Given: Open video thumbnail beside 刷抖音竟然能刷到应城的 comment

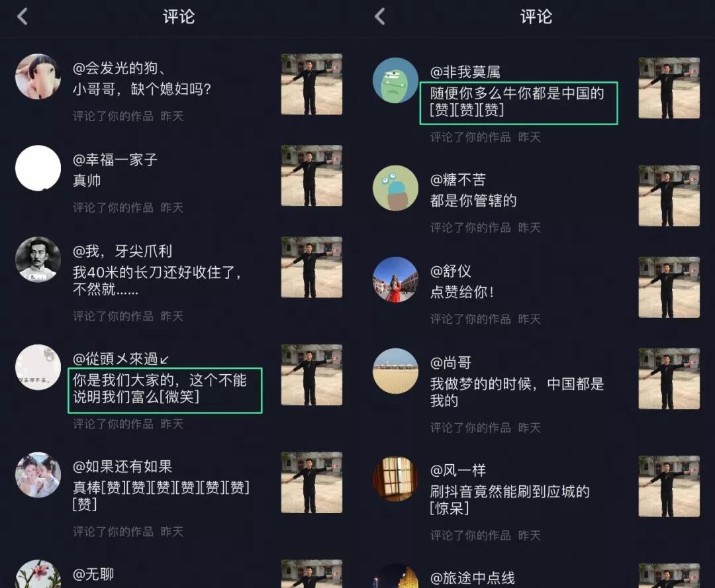Looking at the screenshot, I should (669, 486).
